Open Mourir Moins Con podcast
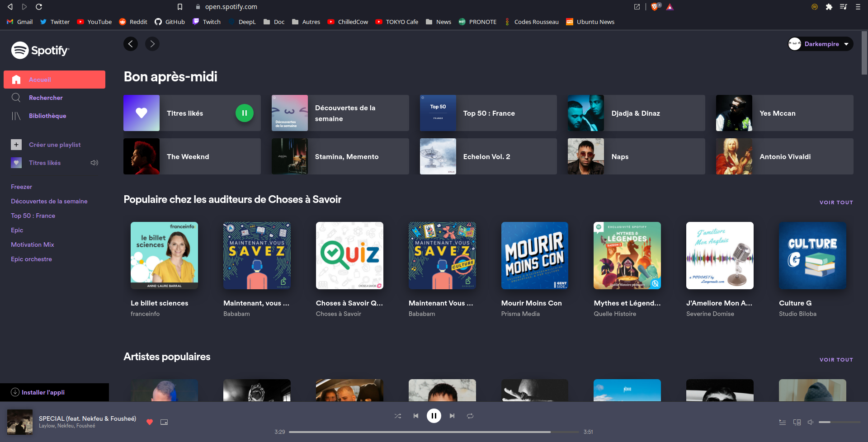 pos(535,271)
